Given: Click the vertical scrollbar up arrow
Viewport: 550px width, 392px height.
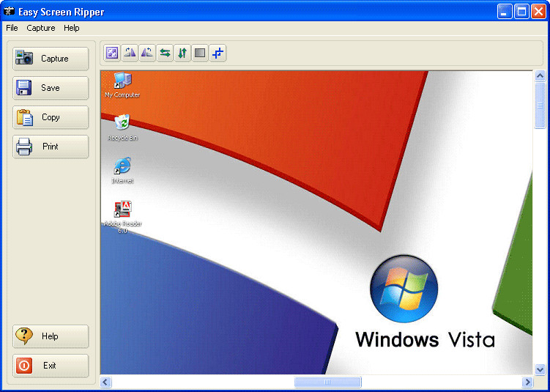Looking at the screenshot, I should tap(540, 75).
